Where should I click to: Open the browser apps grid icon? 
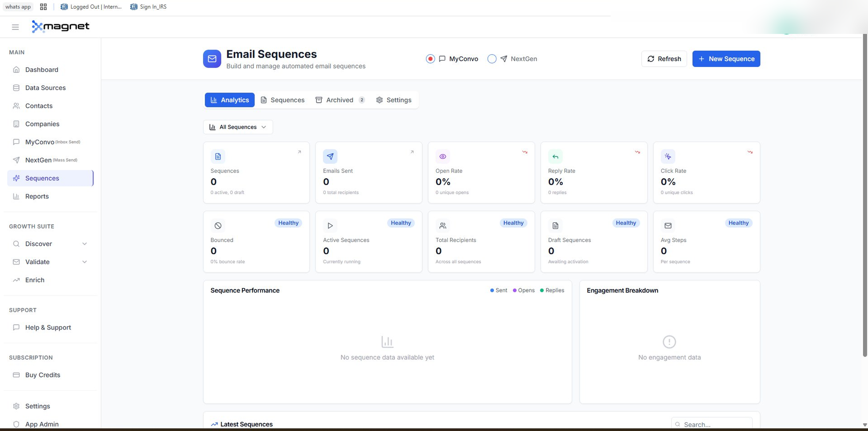pos(43,7)
